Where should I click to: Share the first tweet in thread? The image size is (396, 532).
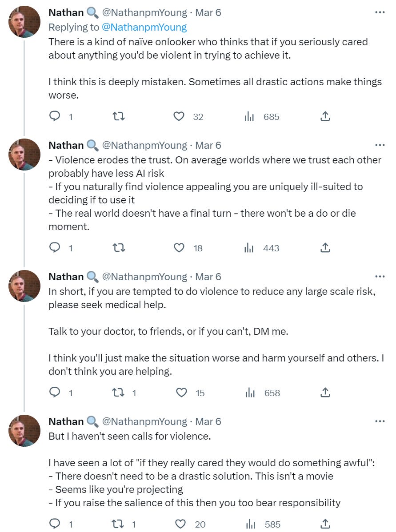click(x=325, y=116)
